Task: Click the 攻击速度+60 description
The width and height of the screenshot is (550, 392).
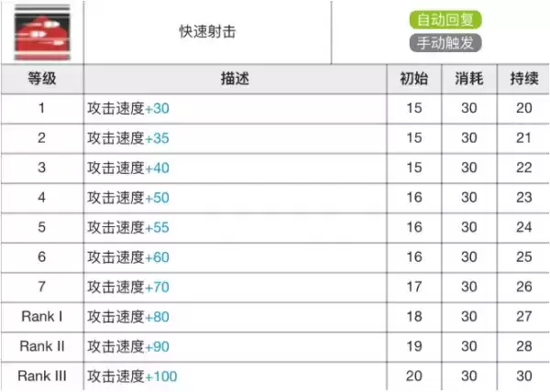Action: coord(128,257)
